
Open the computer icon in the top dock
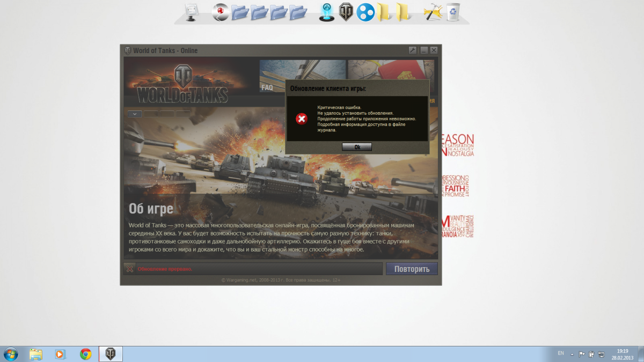192,11
